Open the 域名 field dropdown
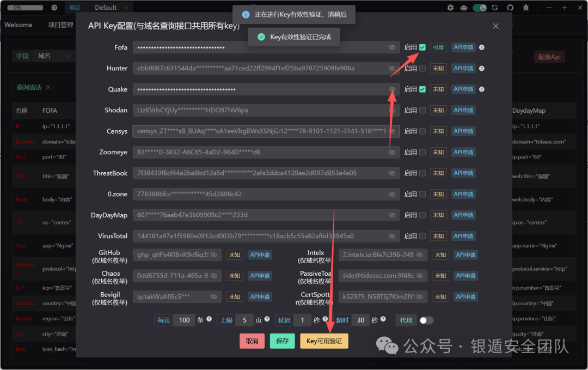This screenshot has width=588, height=370. coord(54,56)
